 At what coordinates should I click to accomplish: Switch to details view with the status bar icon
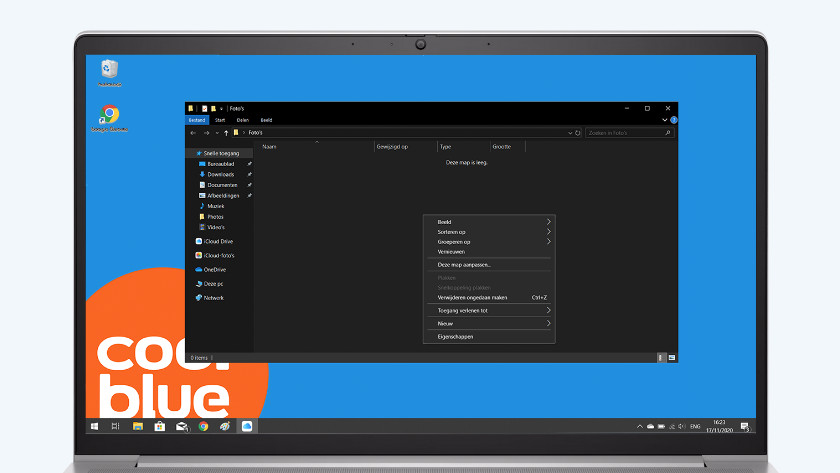[661, 358]
